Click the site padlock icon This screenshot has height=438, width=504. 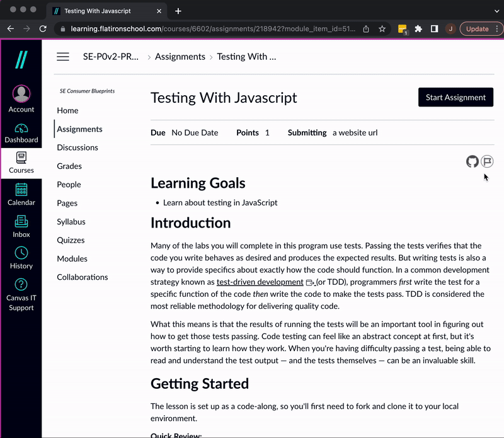pyautogui.click(x=63, y=29)
